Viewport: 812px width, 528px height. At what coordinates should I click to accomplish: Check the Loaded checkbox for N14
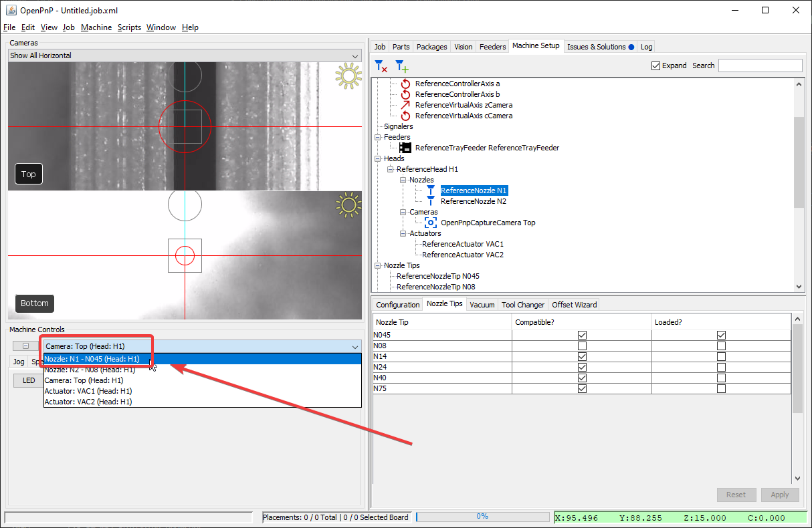coord(721,356)
